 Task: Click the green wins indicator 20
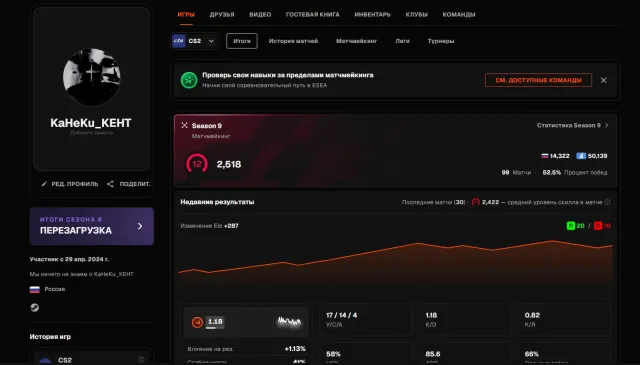[576, 226]
